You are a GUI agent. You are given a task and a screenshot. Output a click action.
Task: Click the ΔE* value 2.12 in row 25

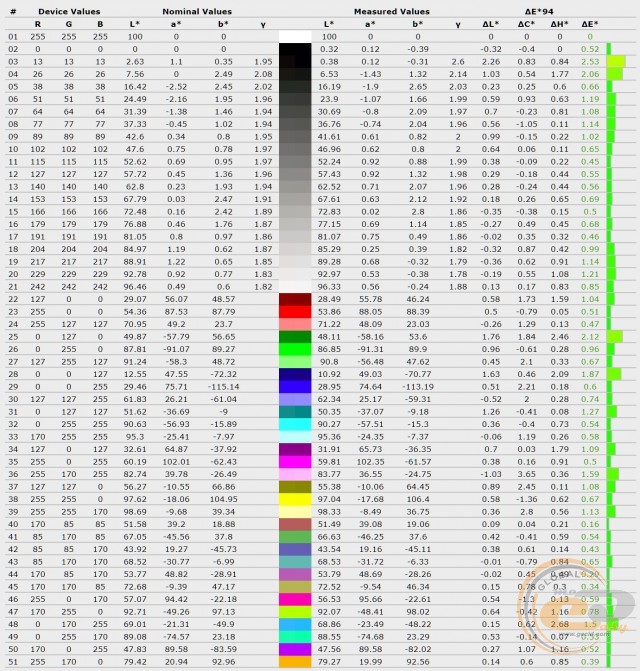[x=590, y=337]
